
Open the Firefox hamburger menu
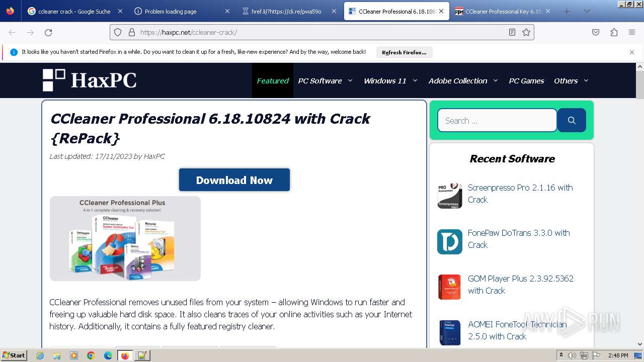(x=632, y=32)
